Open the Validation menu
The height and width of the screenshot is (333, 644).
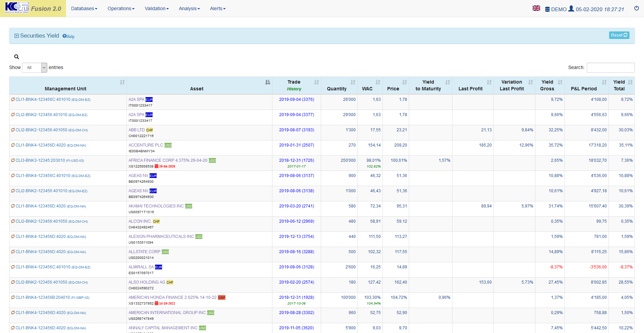(156, 8)
